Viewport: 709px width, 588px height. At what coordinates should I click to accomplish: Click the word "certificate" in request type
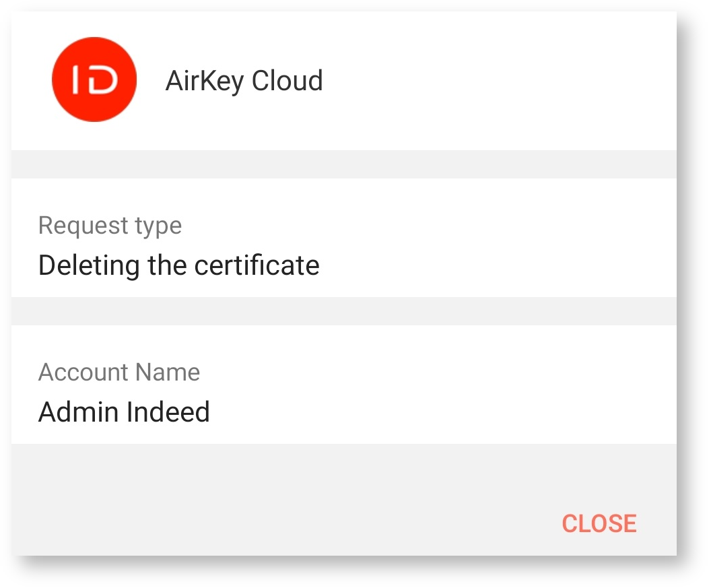tap(257, 265)
